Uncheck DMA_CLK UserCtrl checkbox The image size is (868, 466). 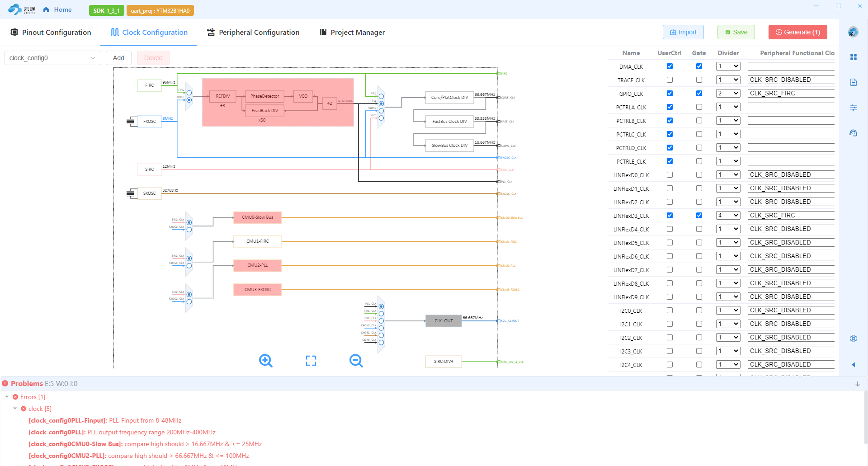[670, 66]
